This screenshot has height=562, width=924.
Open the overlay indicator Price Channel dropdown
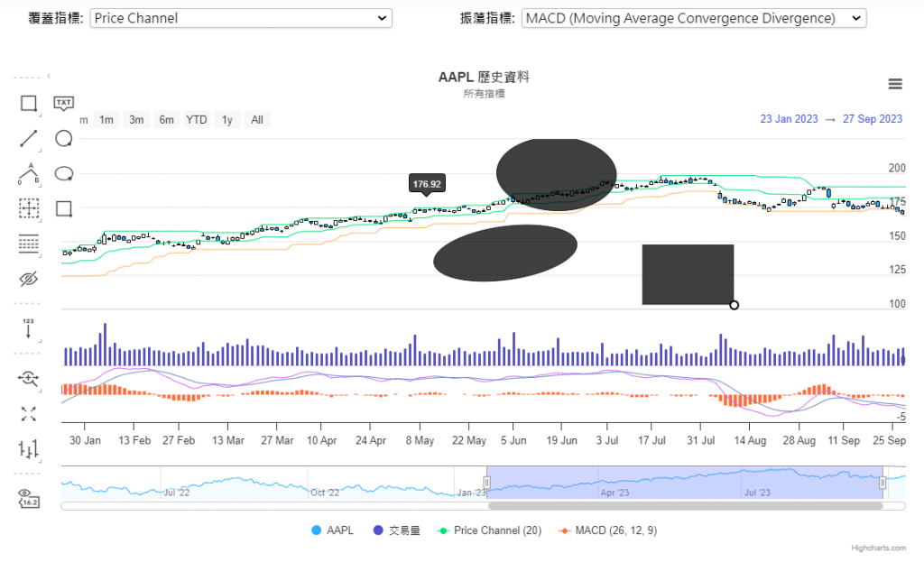pyautogui.click(x=241, y=18)
